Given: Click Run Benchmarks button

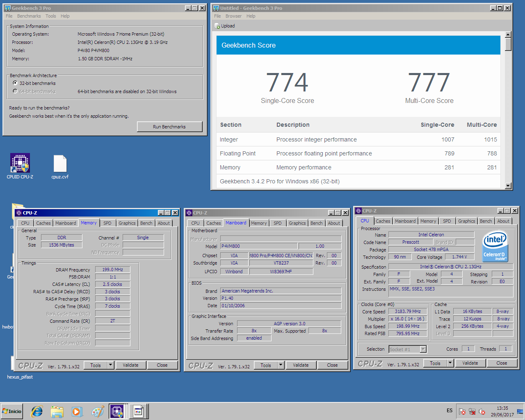Looking at the screenshot, I should (x=169, y=127).
